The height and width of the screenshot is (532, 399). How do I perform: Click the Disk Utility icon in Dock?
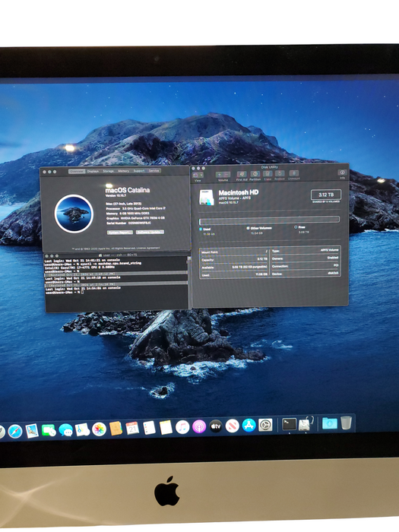click(x=306, y=424)
